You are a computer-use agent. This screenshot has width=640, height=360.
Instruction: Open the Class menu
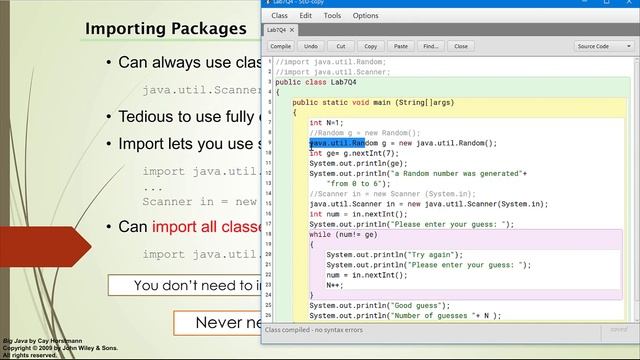coord(279,16)
